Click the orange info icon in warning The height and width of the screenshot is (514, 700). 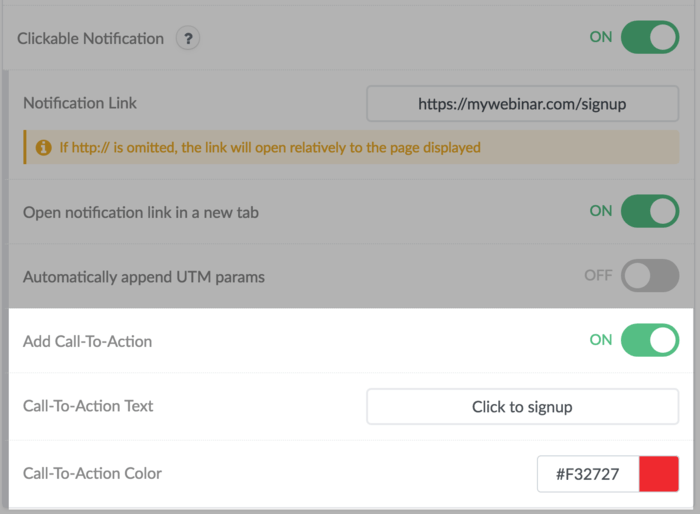pos(43,148)
